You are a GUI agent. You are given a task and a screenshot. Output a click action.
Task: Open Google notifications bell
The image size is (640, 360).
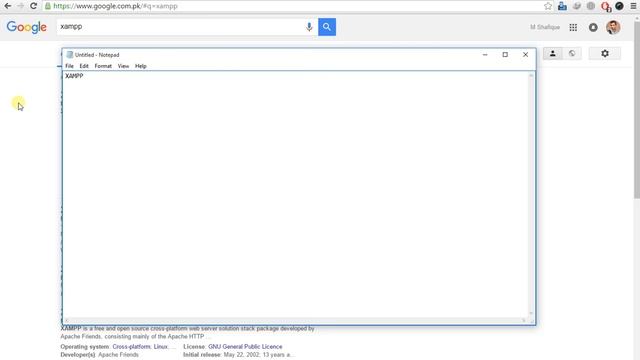(593, 27)
